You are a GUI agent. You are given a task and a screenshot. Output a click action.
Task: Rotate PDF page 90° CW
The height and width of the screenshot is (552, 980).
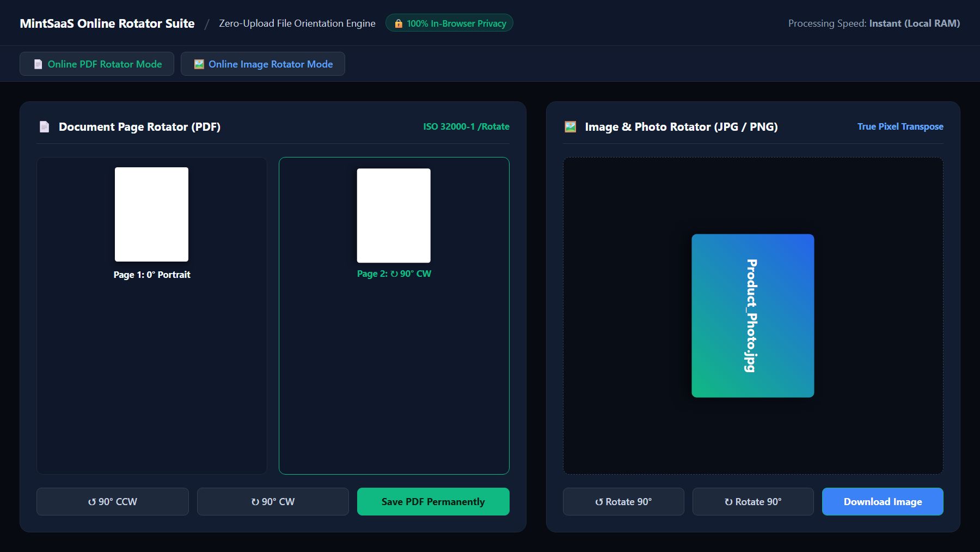point(273,501)
